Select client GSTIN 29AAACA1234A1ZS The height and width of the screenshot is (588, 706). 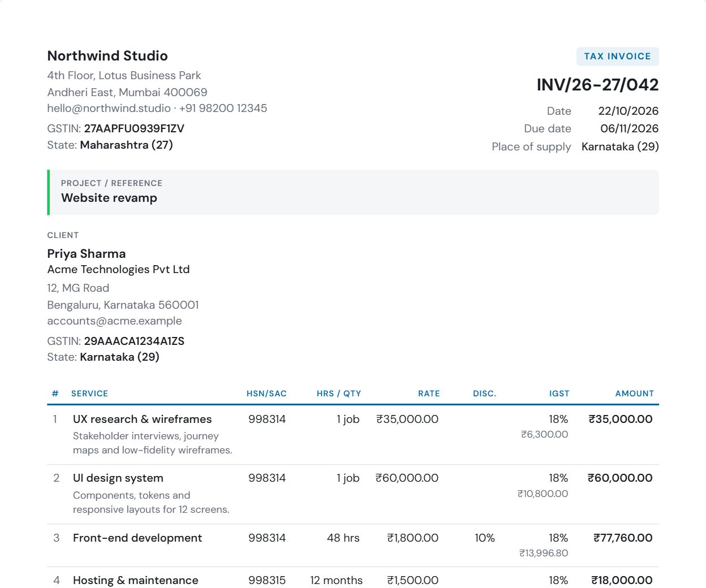coord(134,341)
